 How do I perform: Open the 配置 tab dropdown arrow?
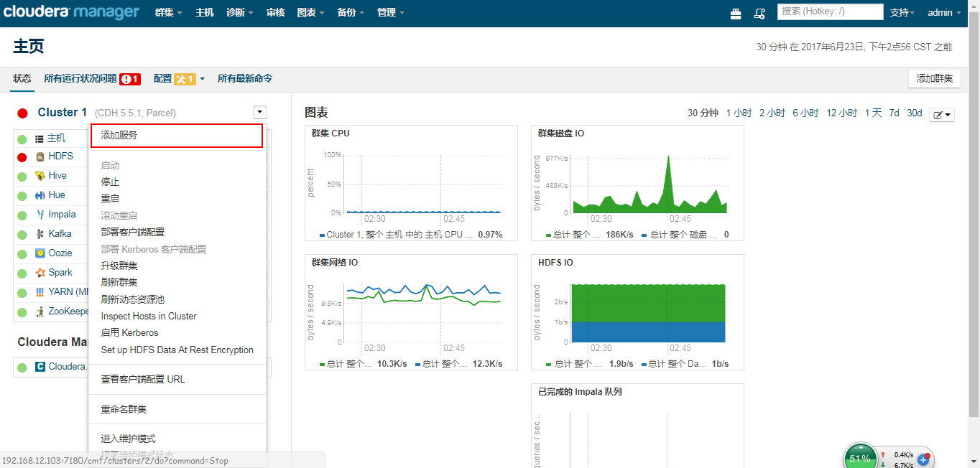[203, 79]
